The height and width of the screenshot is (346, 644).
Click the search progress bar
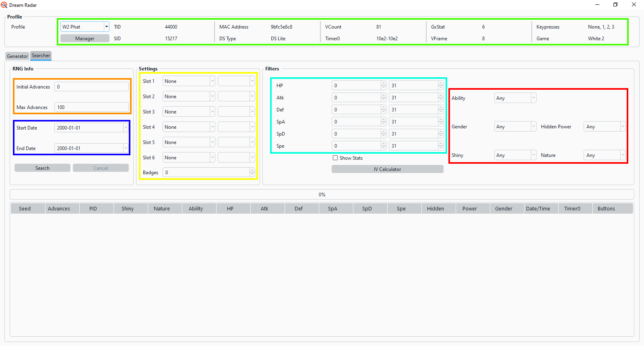(322, 195)
